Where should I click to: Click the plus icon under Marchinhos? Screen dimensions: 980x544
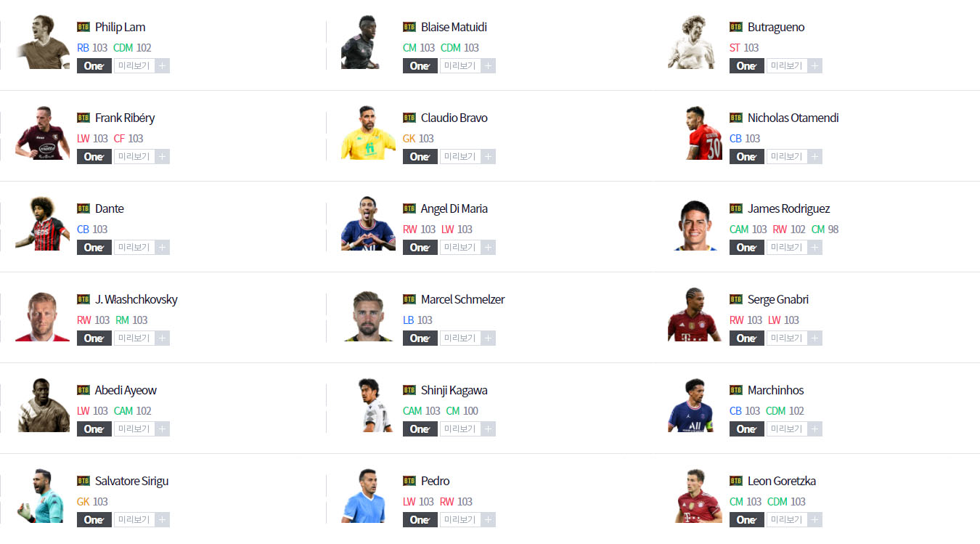[x=815, y=429]
